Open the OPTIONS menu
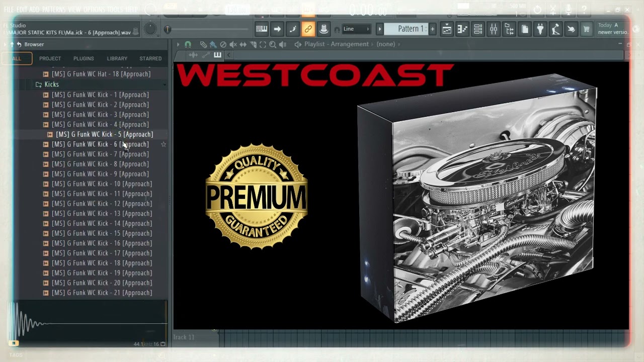 point(94,10)
